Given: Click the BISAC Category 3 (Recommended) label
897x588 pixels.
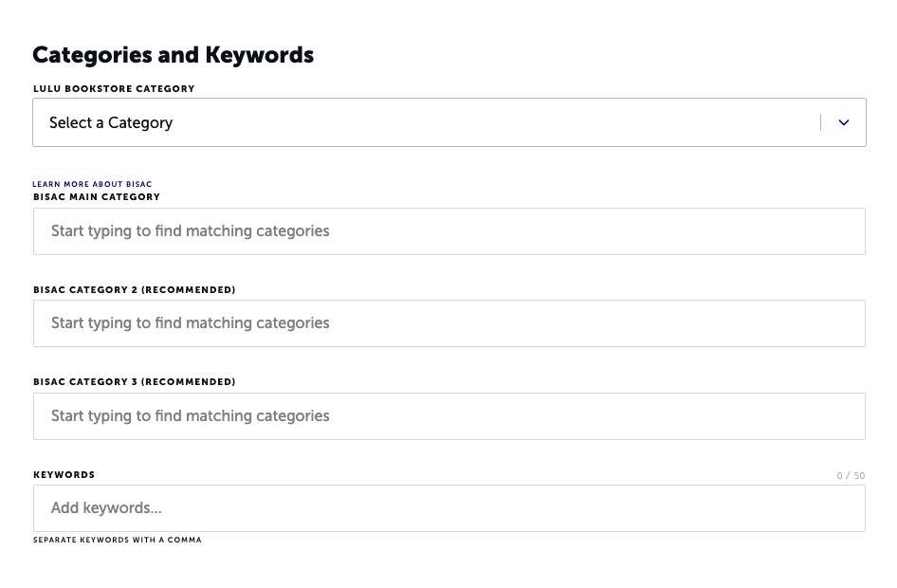Looking at the screenshot, I should [134, 382].
